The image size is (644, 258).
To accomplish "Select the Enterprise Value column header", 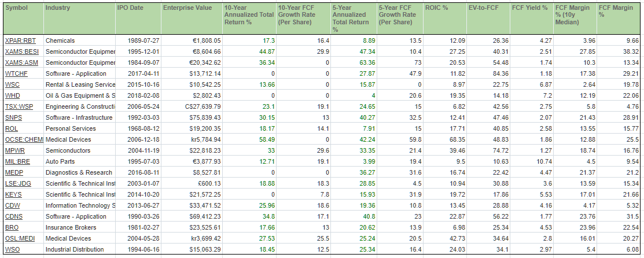I will pos(192,19).
